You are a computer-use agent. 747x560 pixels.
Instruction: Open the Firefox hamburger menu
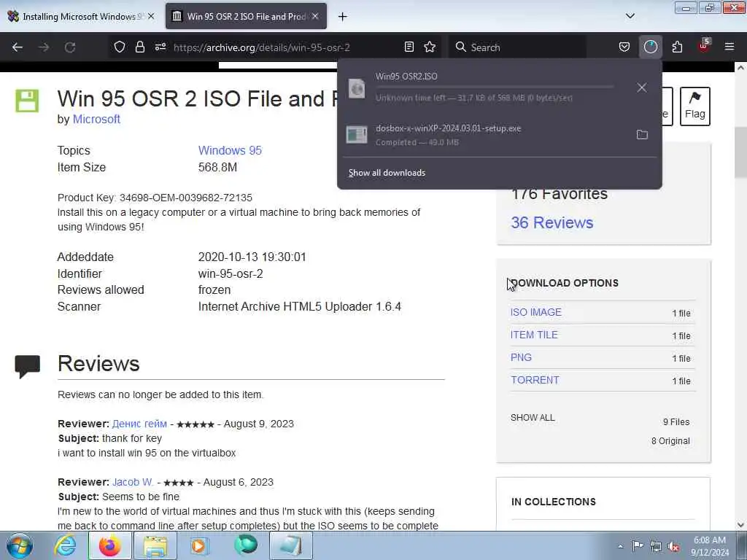[729, 47]
